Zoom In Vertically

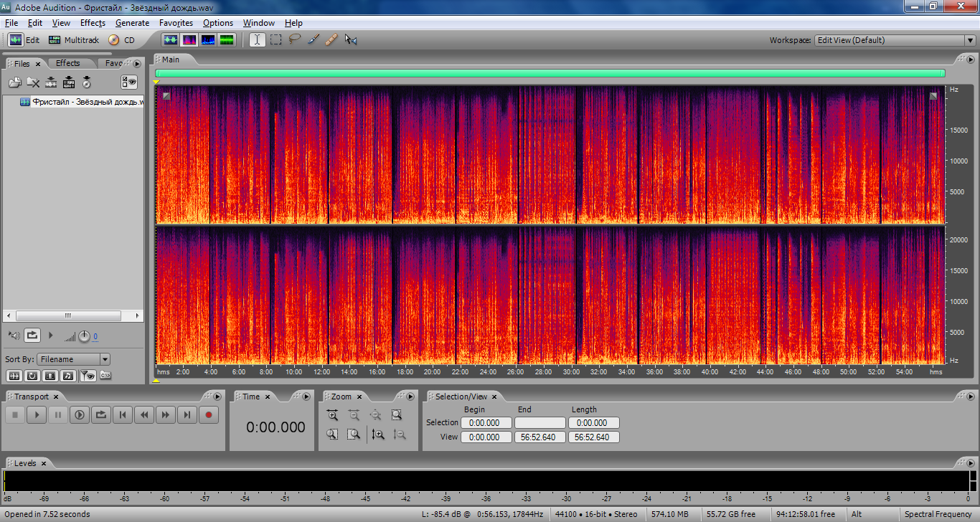click(378, 434)
